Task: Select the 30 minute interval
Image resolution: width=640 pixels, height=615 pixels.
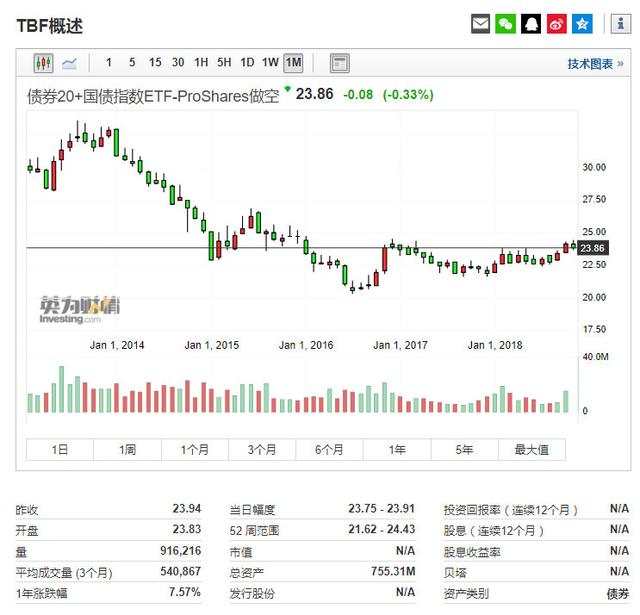Action: (x=178, y=63)
